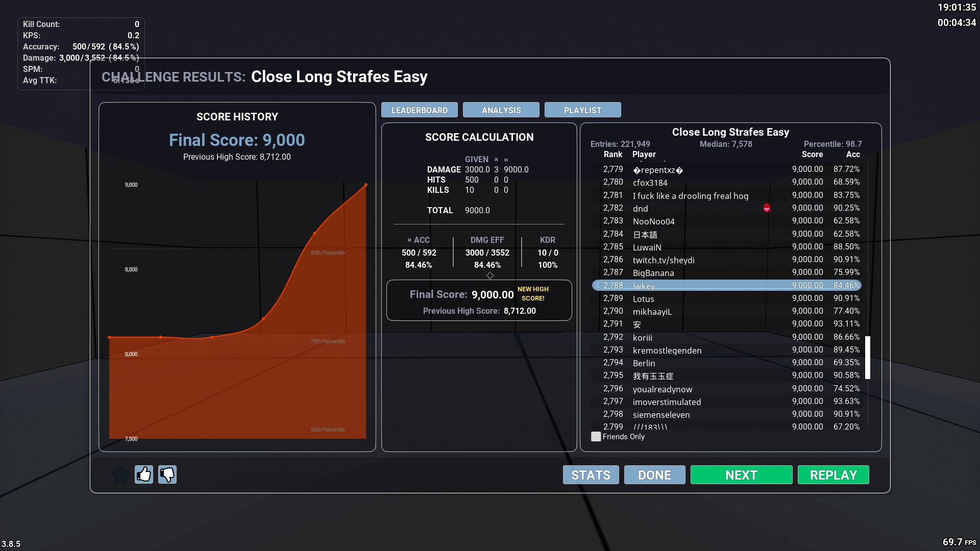Click the REPLAY button
Viewport: 980px width, 551px height.
834,475
